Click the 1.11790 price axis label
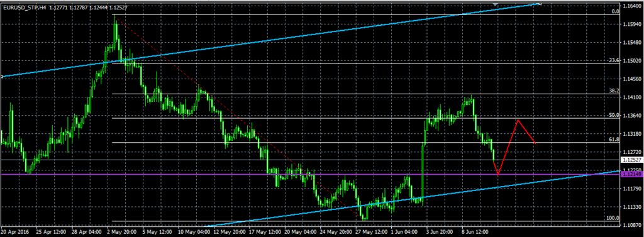This screenshot has height=237, width=644. (x=633, y=189)
